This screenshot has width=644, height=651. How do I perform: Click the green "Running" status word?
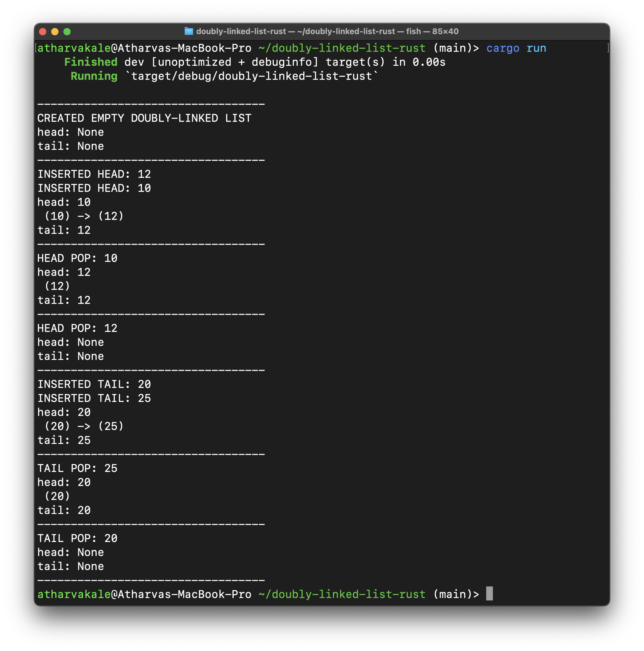(94, 76)
